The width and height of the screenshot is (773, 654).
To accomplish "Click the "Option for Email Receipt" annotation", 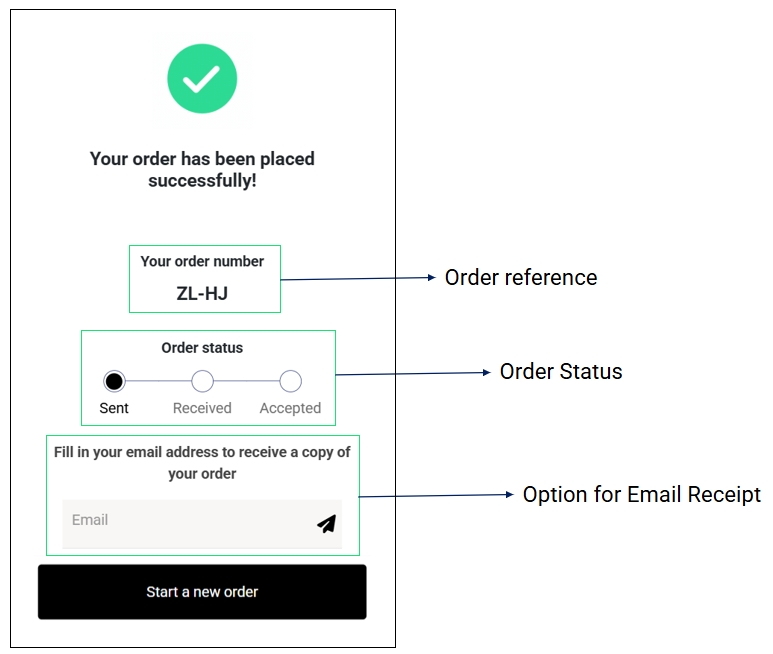I will (x=642, y=495).
